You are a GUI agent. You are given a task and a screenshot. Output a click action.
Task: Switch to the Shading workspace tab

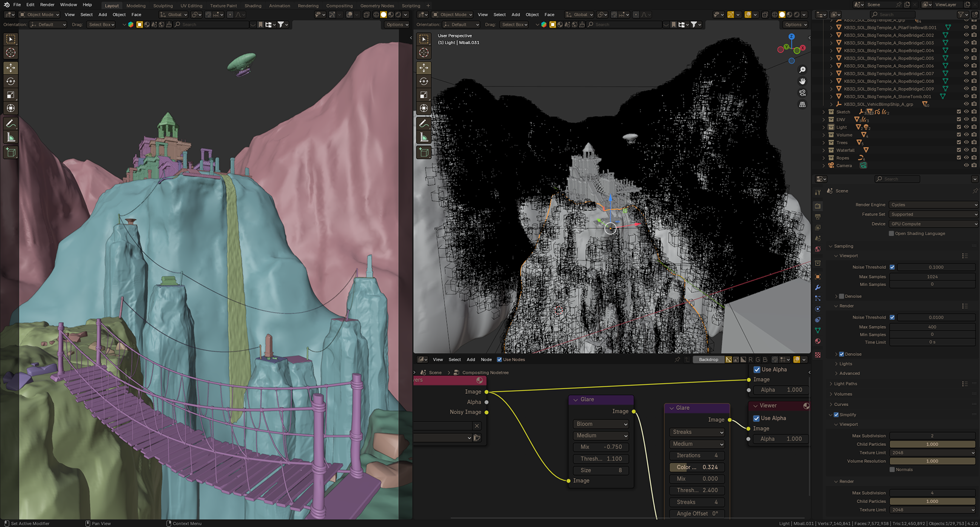click(253, 6)
